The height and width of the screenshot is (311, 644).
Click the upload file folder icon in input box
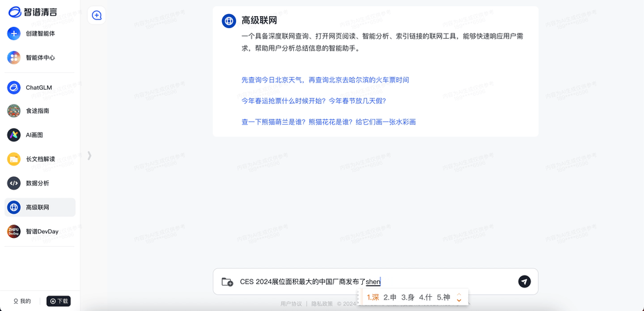tap(227, 282)
